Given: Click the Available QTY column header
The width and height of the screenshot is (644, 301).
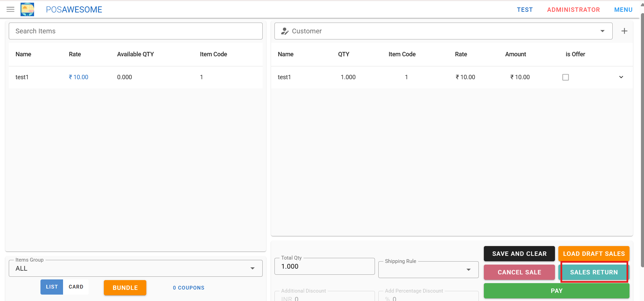Looking at the screenshot, I should tap(135, 54).
